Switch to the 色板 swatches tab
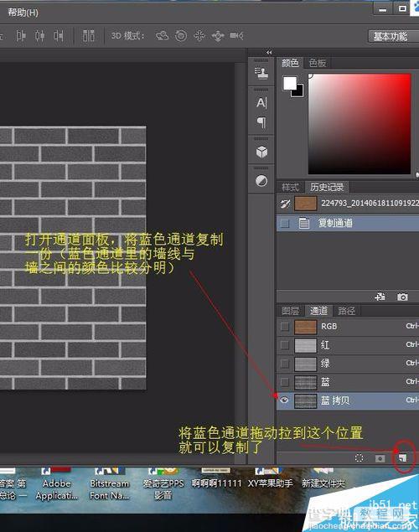 click(x=318, y=63)
